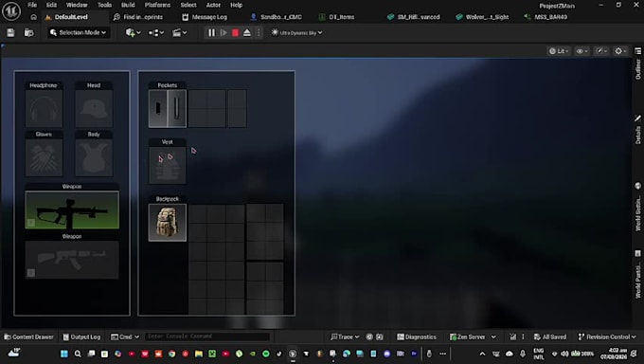
Task: Click the equipped backpack thumbnail
Action: pos(168,223)
